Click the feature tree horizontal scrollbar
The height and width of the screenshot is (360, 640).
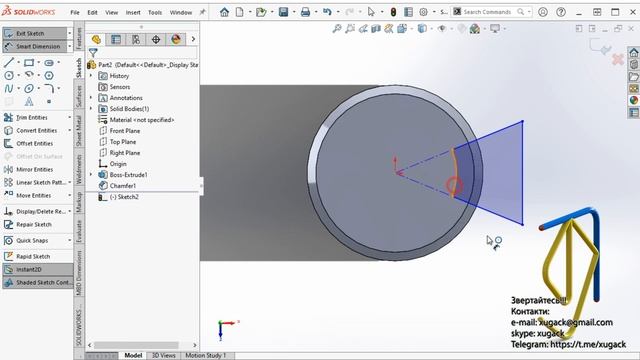pos(136,345)
